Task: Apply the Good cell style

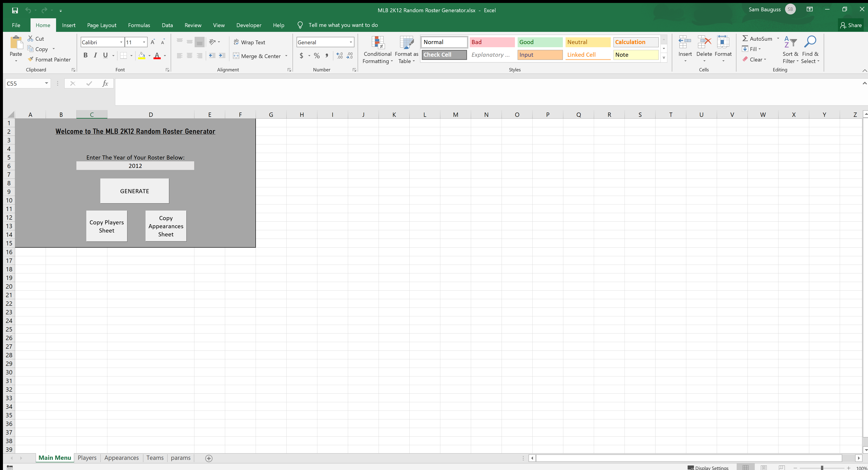Action: (540, 42)
